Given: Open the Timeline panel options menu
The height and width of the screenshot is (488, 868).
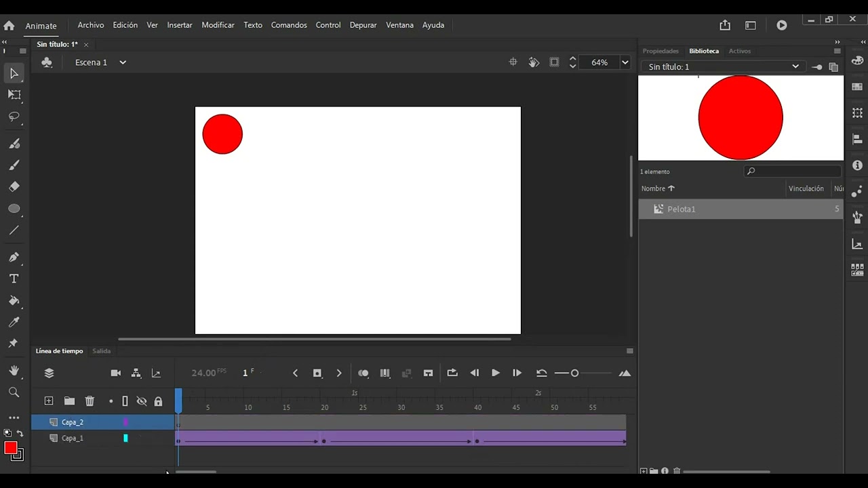Looking at the screenshot, I should point(630,351).
